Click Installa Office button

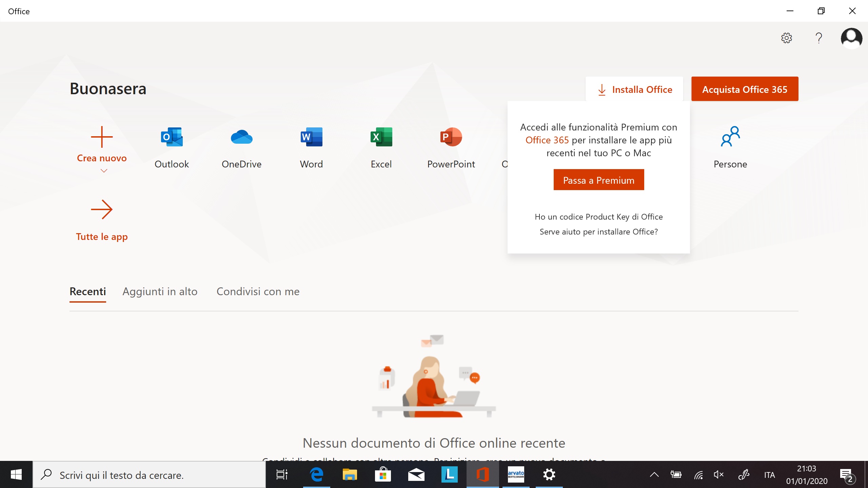coord(634,89)
